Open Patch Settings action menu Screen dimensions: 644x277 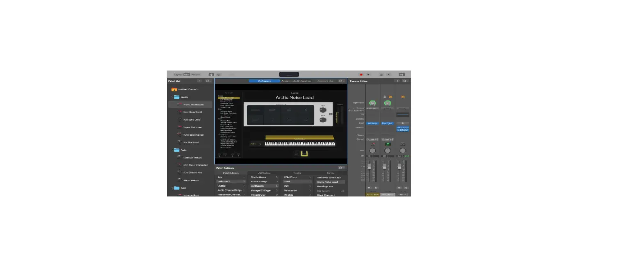(x=341, y=168)
